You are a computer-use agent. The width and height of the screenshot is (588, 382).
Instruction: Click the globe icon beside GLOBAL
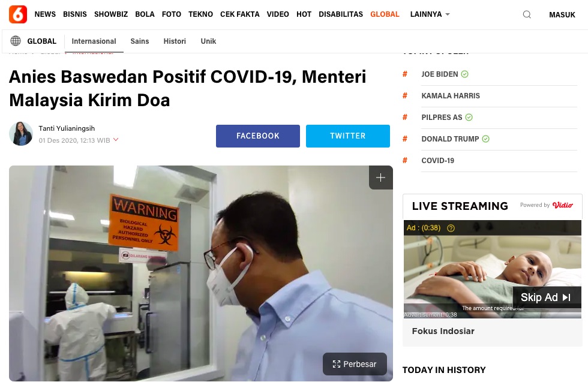(x=16, y=41)
